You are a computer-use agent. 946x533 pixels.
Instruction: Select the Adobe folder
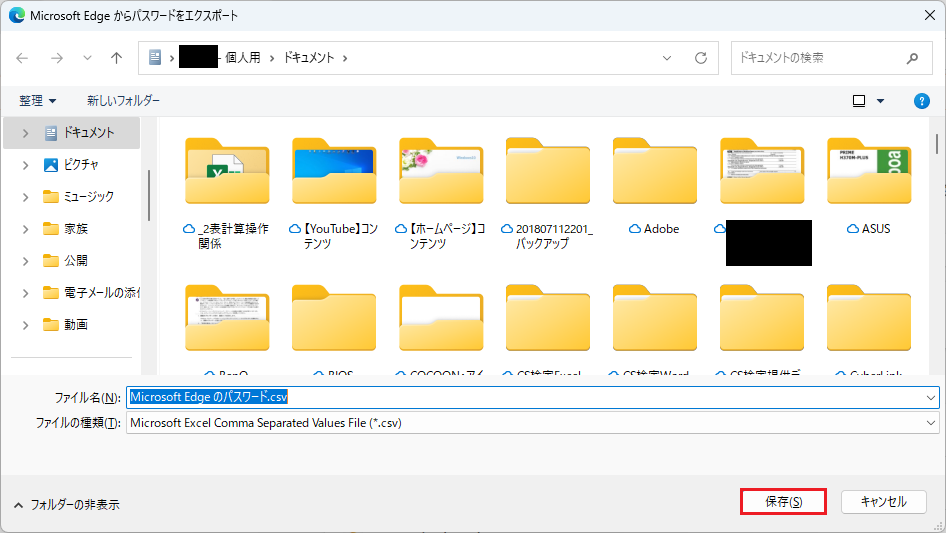(x=655, y=187)
